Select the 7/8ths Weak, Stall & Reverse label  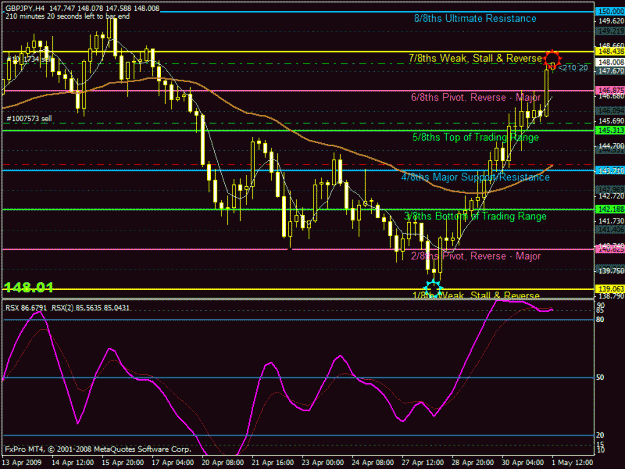tap(476, 58)
